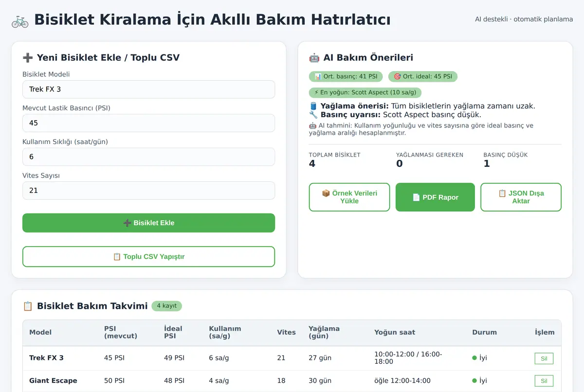The image size is (584, 392).
Task: Click the 4 sa/g usage cell
Action: point(219,381)
